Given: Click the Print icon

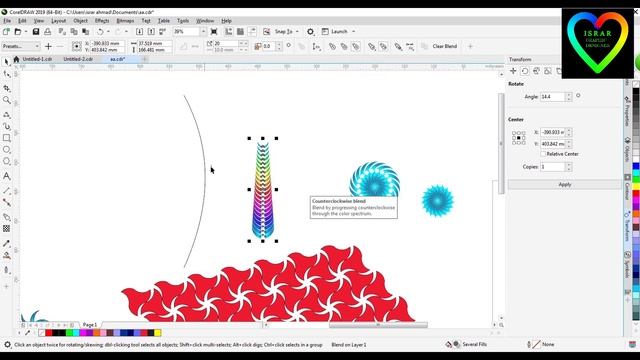Looking at the screenshot, I should click(47, 31).
